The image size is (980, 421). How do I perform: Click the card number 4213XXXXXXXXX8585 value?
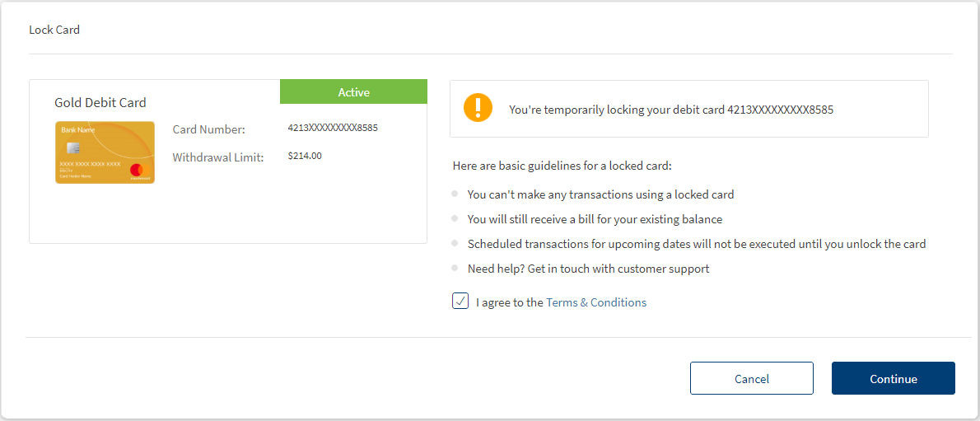[333, 128]
